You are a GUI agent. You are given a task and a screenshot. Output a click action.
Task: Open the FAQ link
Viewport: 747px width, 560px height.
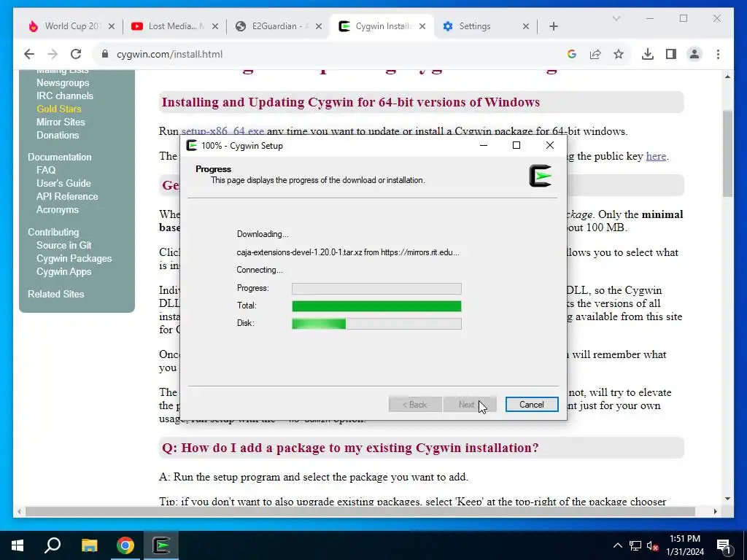point(46,170)
